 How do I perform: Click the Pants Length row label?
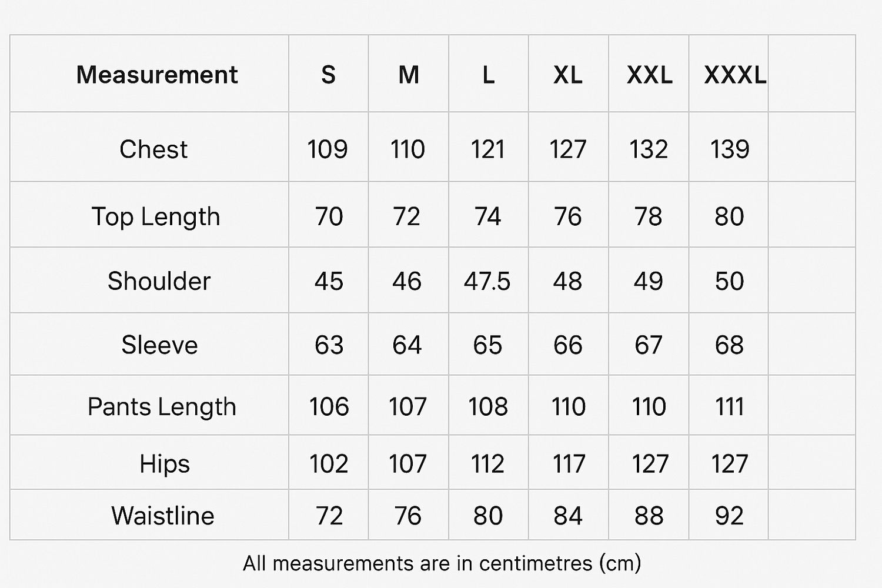[162, 406]
